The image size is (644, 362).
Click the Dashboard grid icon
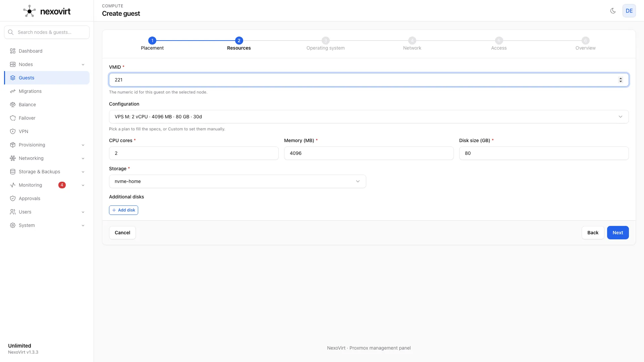click(13, 51)
